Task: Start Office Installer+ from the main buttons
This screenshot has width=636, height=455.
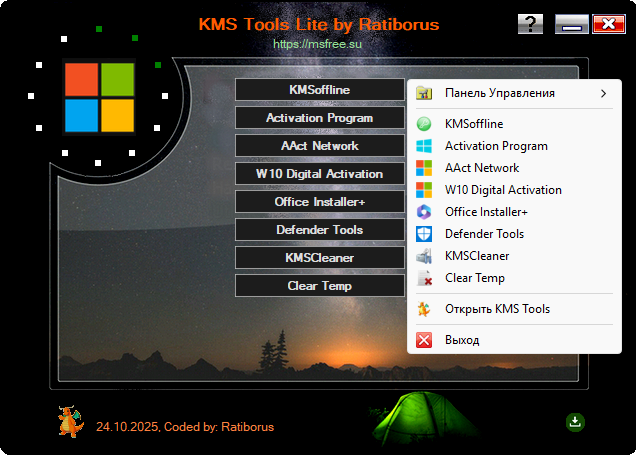Action: click(320, 202)
